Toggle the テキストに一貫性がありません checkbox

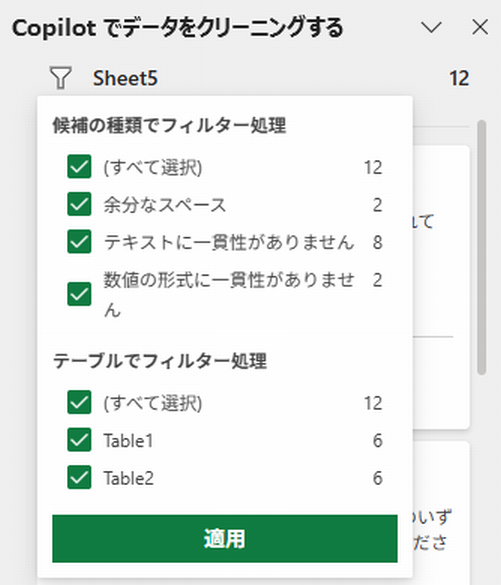pyautogui.click(x=79, y=241)
